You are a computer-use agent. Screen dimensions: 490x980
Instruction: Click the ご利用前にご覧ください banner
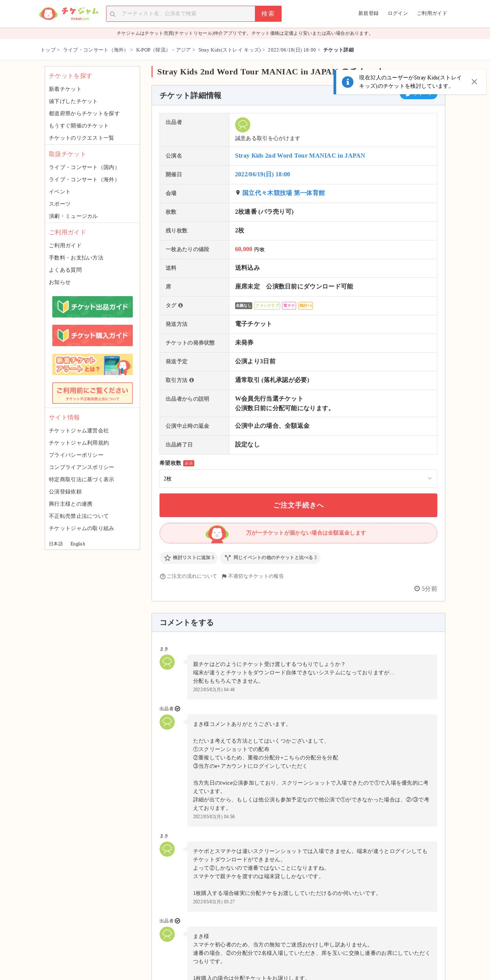[92, 393]
